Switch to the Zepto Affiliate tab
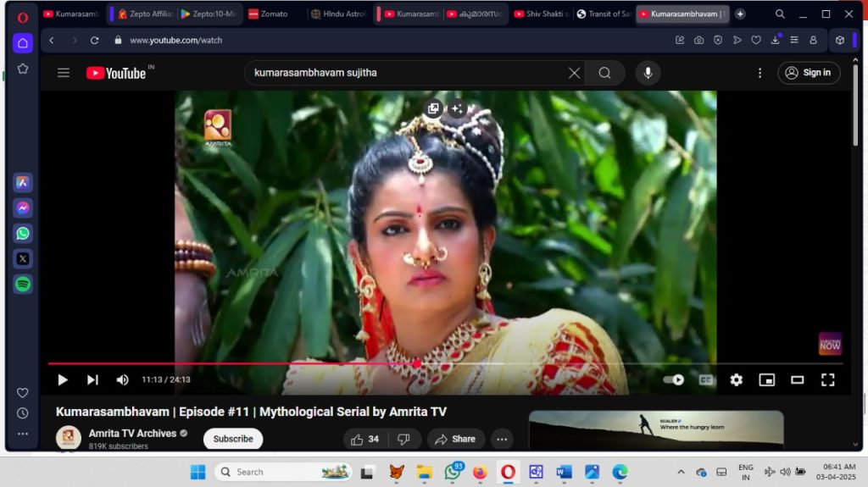Screen dimensions: 868x487 (146, 14)
